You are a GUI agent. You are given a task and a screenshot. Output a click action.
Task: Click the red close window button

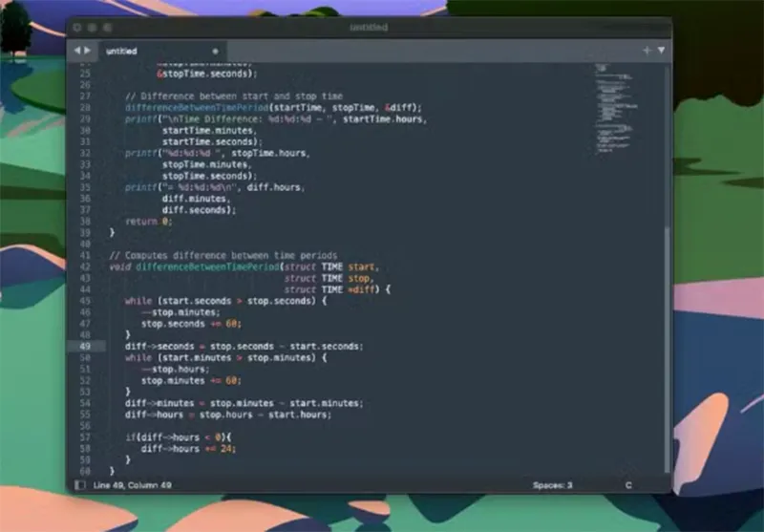77,28
